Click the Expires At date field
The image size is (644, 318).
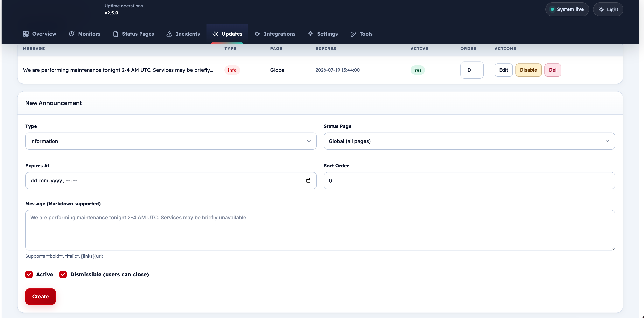[171, 180]
